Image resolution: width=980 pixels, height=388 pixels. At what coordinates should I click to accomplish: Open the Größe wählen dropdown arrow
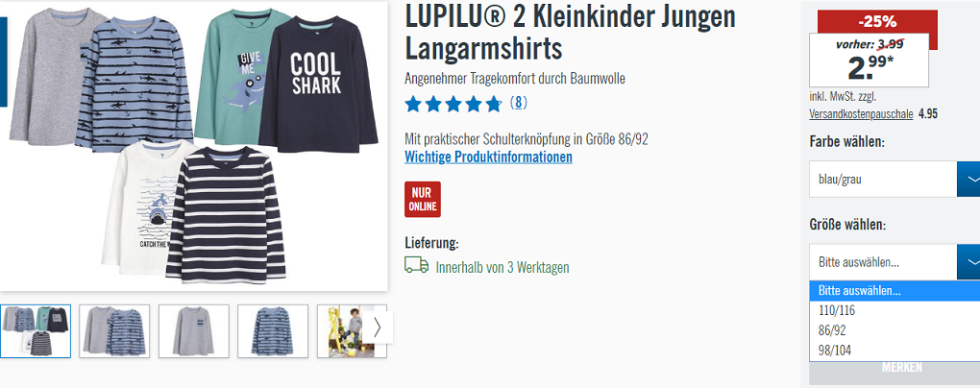(x=968, y=262)
